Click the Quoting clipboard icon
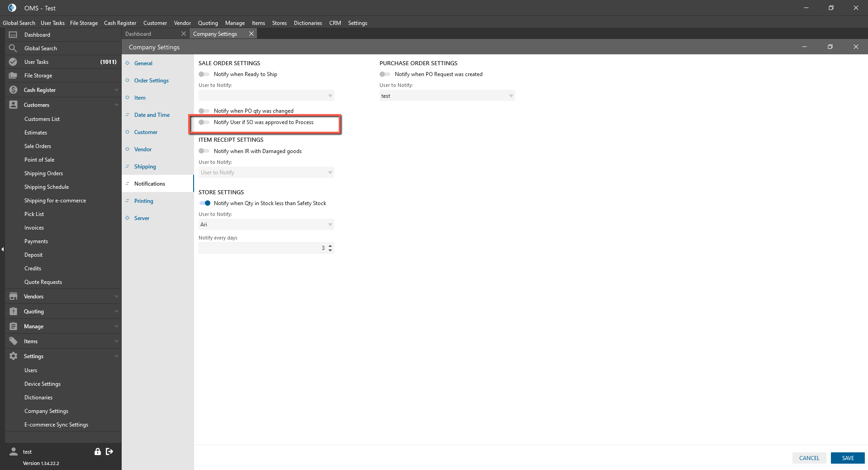Viewport: 868px width, 470px height. point(13,312)
